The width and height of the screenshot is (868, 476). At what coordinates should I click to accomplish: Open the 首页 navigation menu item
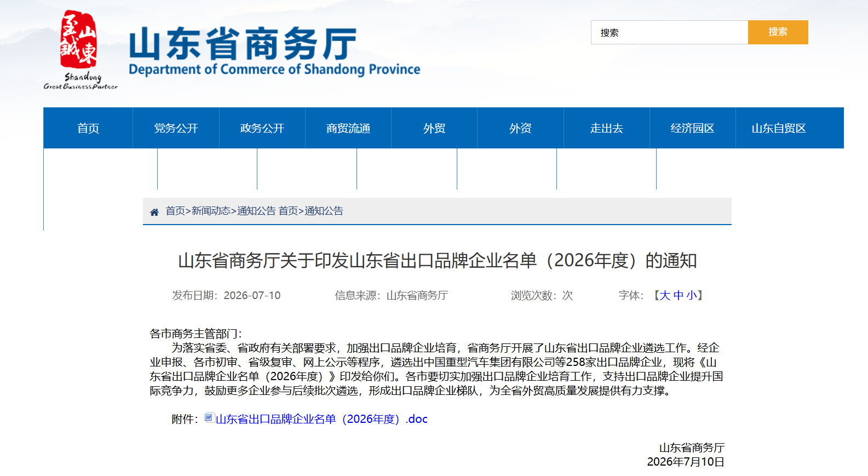coord(88,128)
